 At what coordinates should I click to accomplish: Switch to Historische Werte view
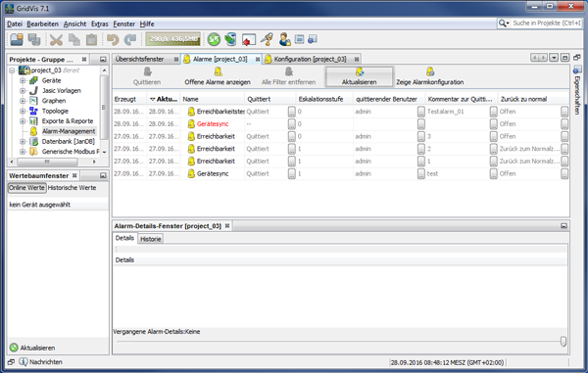[72, 188]
